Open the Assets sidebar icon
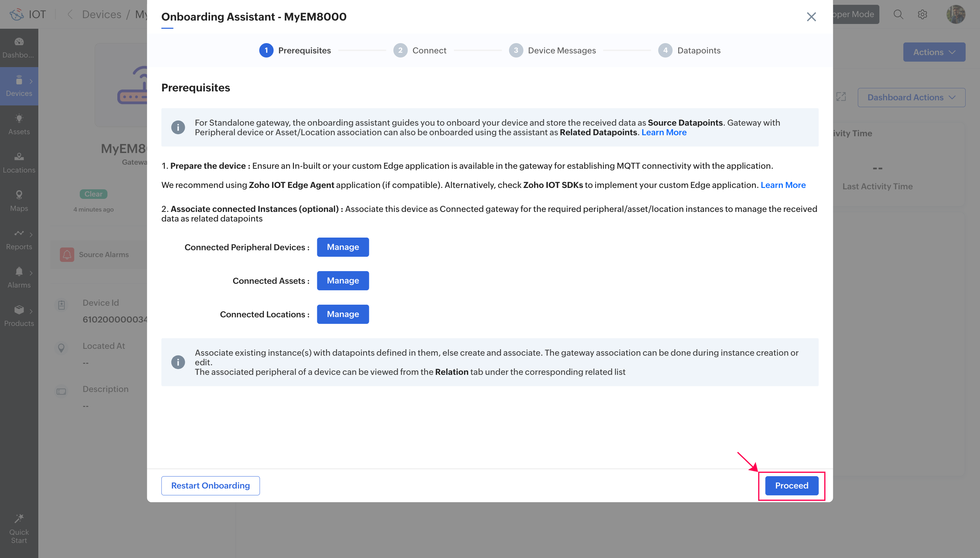Screen dimensions: 980x558 click(x=19, y=118)
